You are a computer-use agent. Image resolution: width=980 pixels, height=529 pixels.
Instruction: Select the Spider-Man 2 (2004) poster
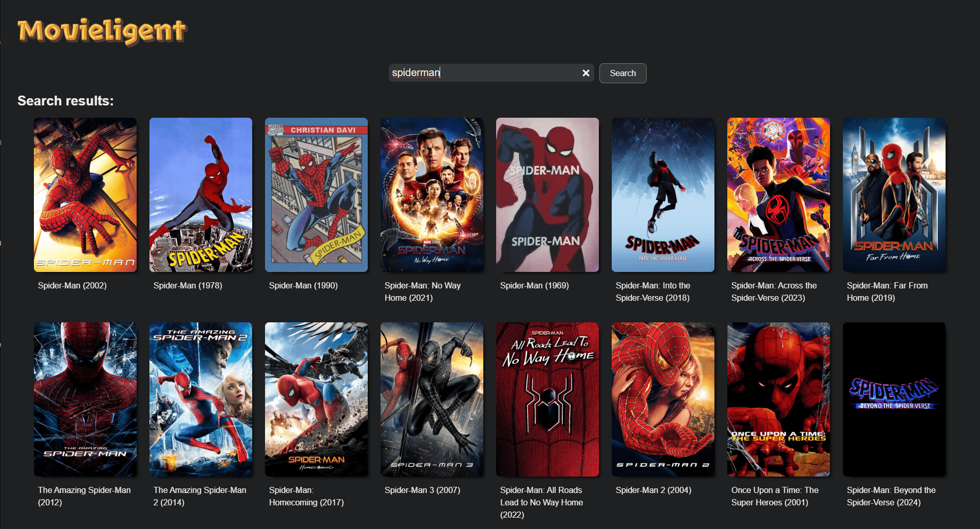663,399
